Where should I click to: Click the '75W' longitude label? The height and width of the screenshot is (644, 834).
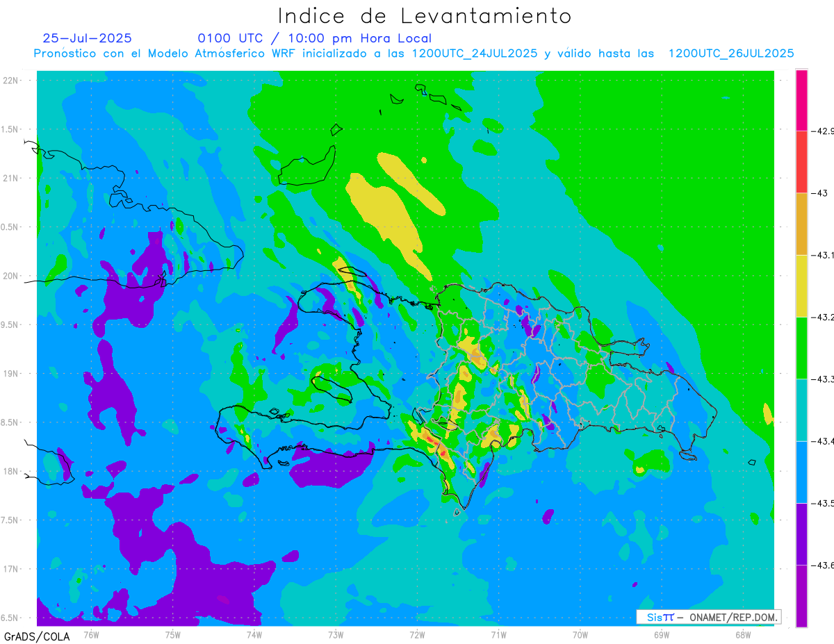[172, 634]
